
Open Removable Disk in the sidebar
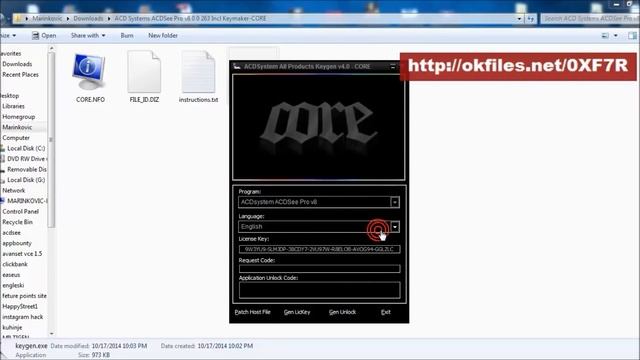pyautogui.click(x=27, y=169)
